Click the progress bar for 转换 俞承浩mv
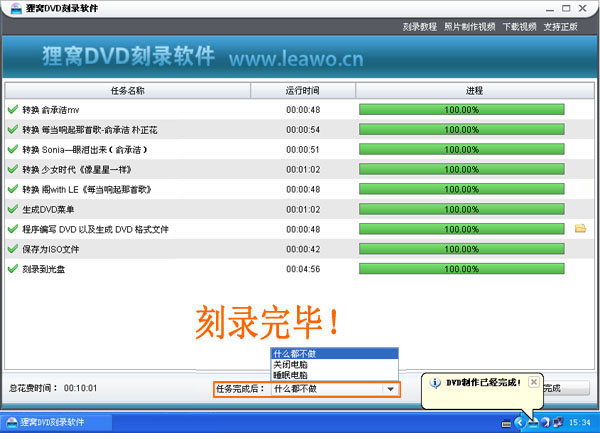Image resolution: width=600 pixels, height=433 pixels. click(461, 109)
